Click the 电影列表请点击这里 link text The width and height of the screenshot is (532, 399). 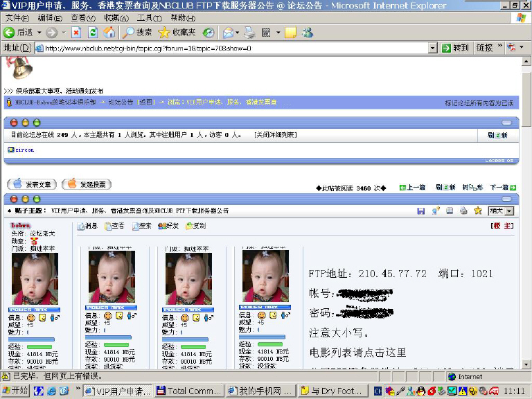357,353
